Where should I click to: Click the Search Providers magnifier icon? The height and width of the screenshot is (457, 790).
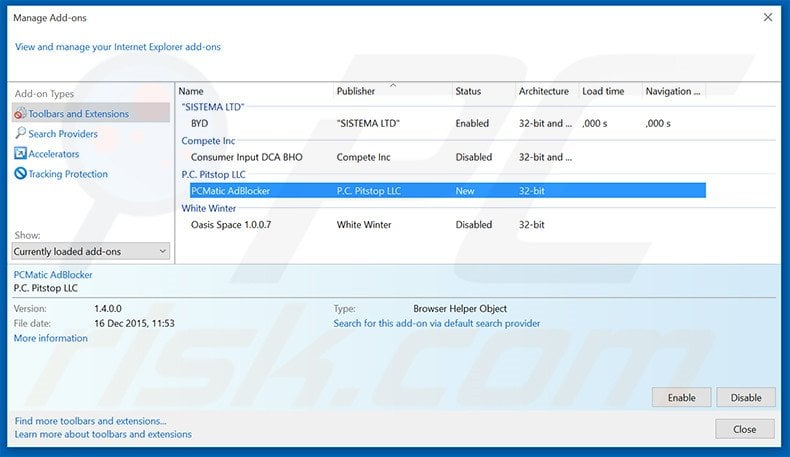20,133
